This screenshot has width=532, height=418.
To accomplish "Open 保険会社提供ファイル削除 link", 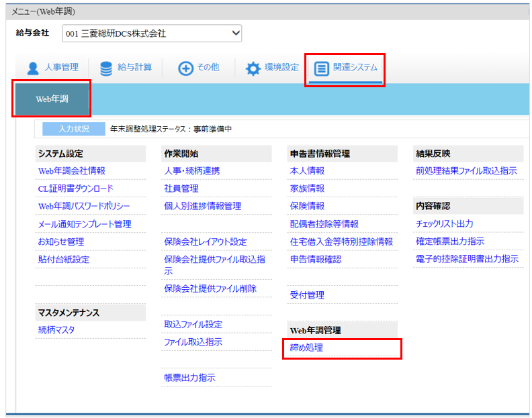I will point(210,289).
